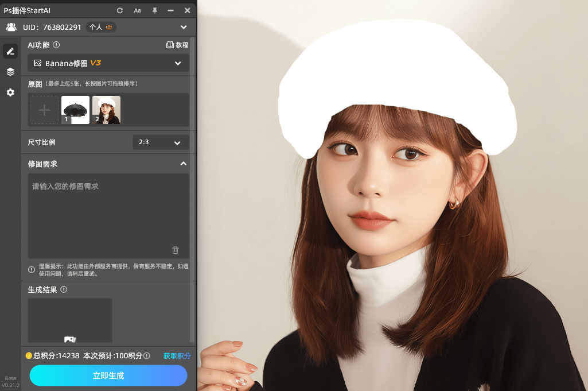Pin the StartAI plugin panel
Image resolution: width=588 pixels, height=391 pixels.
(154, 10)
